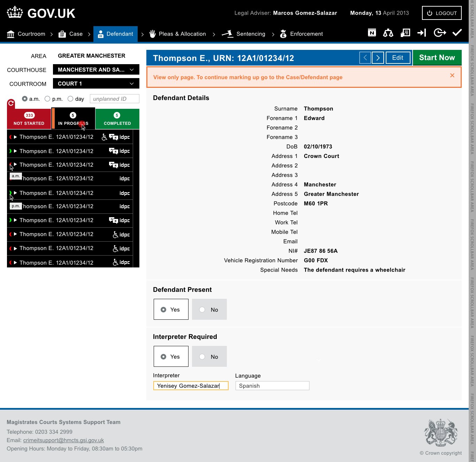The height and width of the screenshot is (462, 476).
Task: Set Interpreter Required to No
Action: pos(209,356)
